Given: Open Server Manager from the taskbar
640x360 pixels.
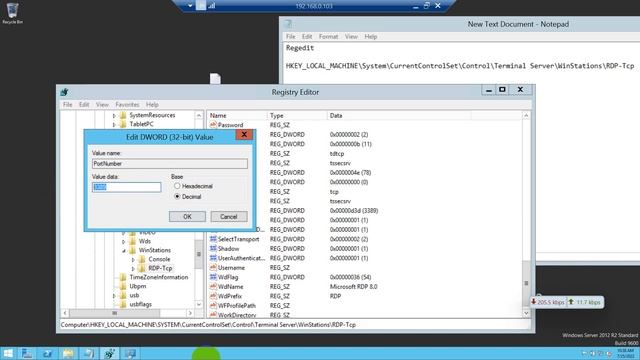Looking at the screenshot, I should point(27,353).
